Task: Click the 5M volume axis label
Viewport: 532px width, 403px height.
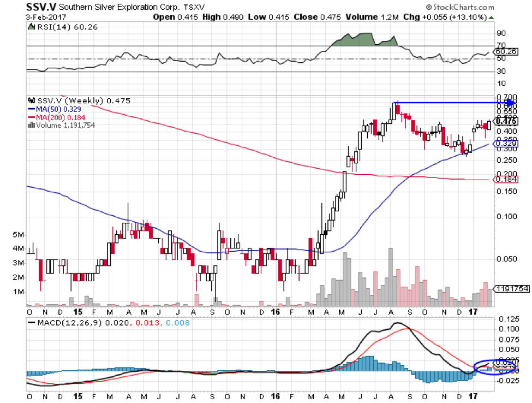Action: pyautogui.click(x=19, y=235)
